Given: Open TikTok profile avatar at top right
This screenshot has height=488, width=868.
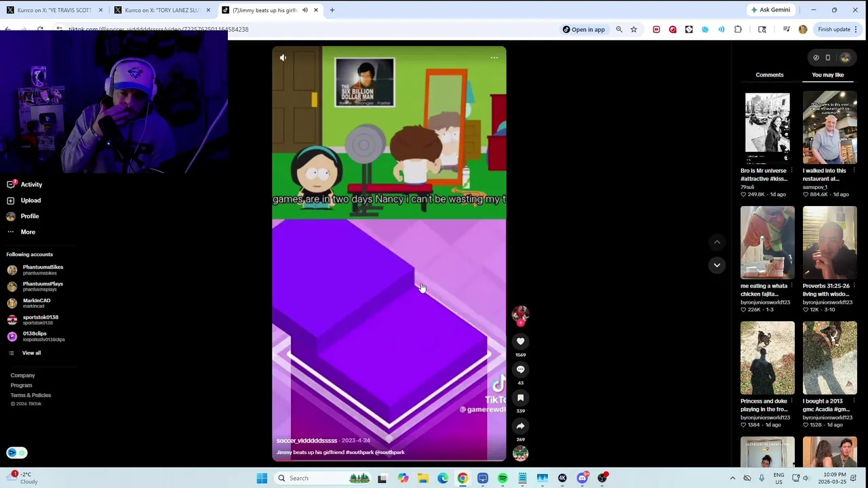Looking at the screenshot, I should click(x=845, y=58).
